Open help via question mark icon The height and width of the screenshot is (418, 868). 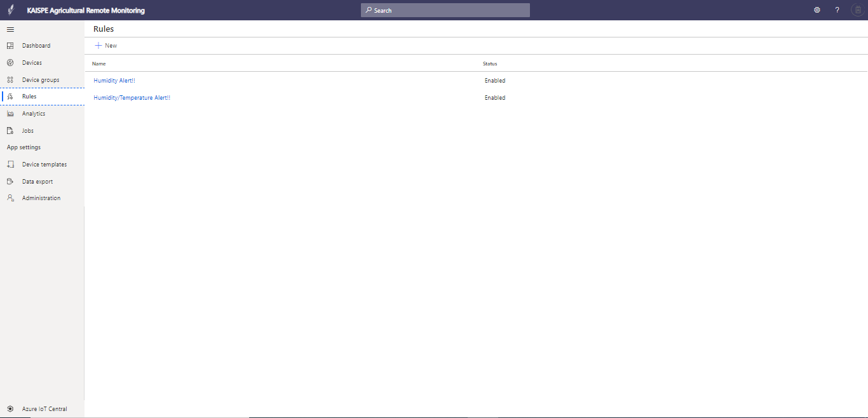(837, 10)
